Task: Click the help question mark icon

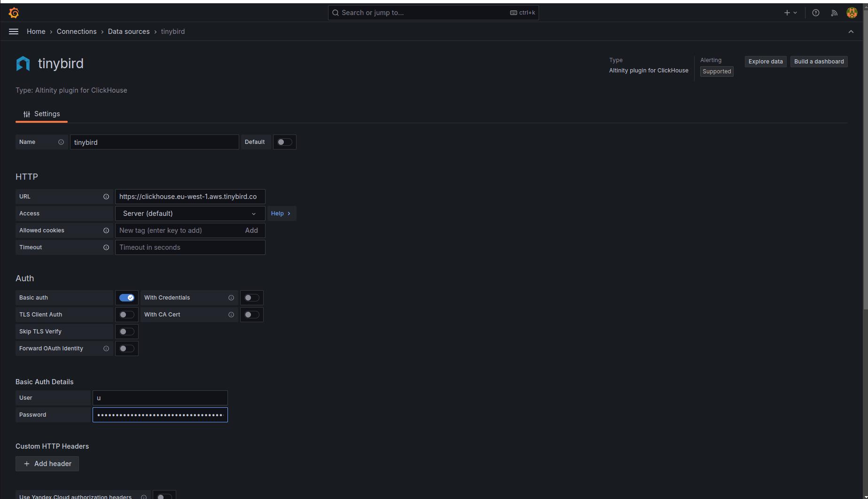Action: pos(815,13)
